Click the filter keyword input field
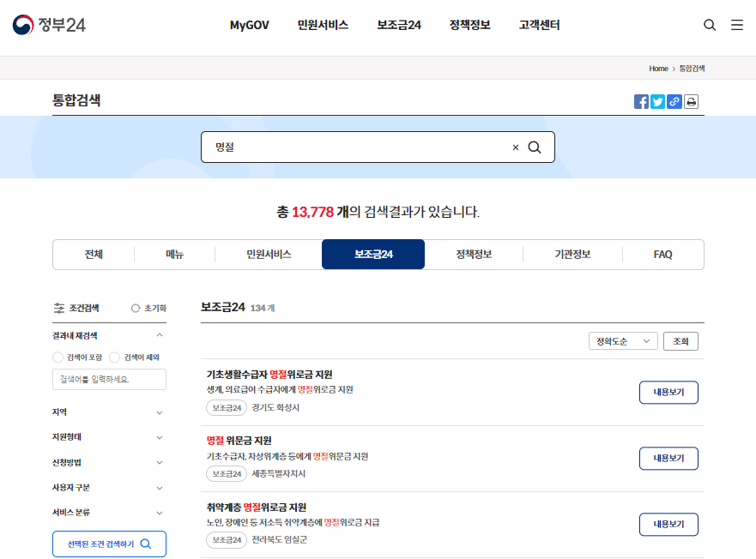 [109, 380]
